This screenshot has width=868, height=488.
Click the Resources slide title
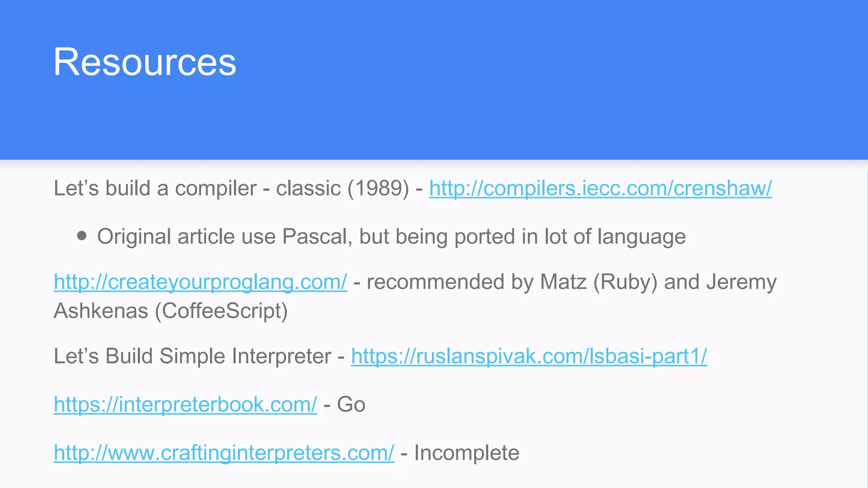click(145, 62)
